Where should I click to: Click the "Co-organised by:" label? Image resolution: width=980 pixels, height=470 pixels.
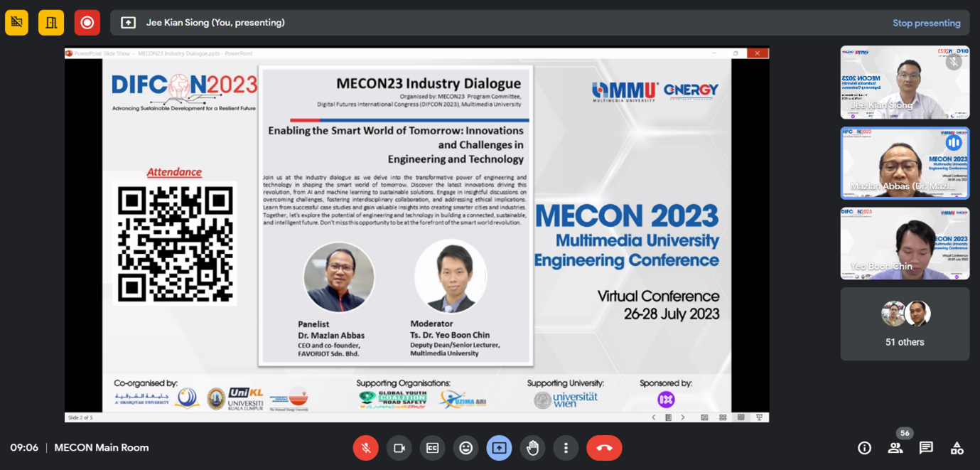pyautogui.click(x=146, y=383)
